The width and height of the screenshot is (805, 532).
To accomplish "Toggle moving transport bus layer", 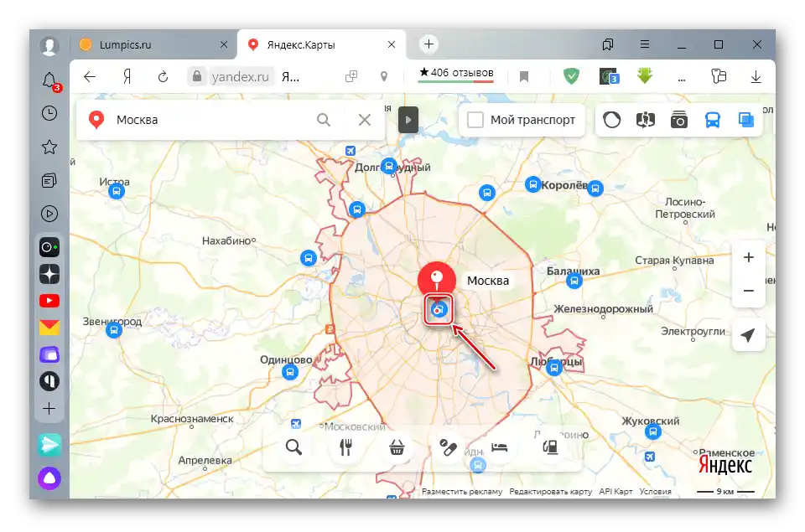I will [x=713, y=120].
